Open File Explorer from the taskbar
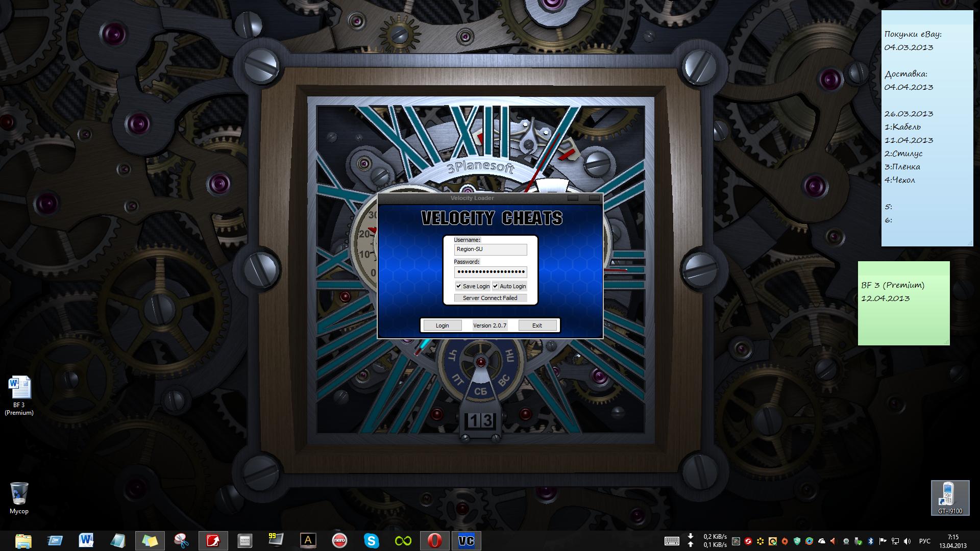The width and height of the screenshot is (980, 551). point(23,541)
